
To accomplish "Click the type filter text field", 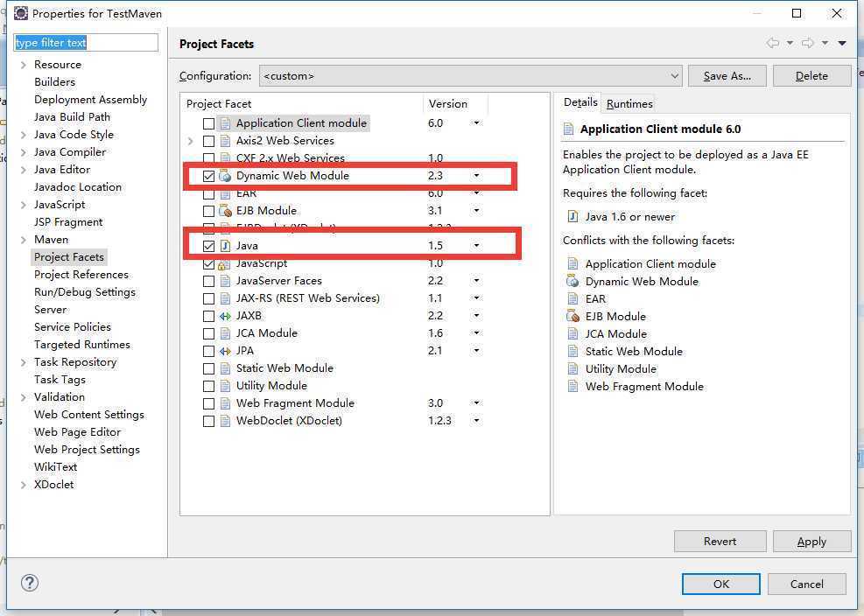I will (86, 43).
